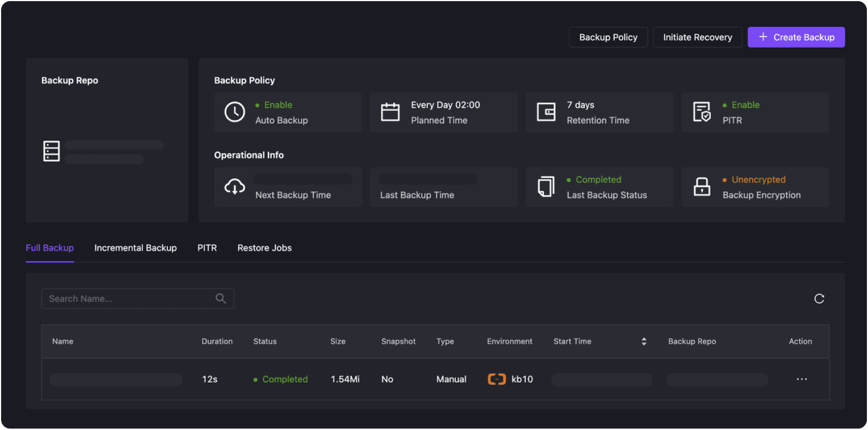Open the Backup Policy button
The width and height of the screenshot is (868, 430).
coord(608,37)
